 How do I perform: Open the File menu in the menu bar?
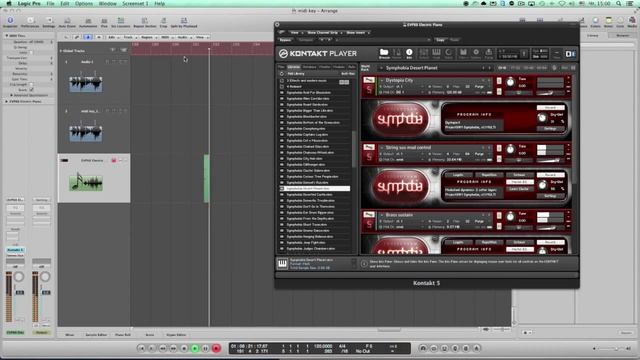coord(50,4)
